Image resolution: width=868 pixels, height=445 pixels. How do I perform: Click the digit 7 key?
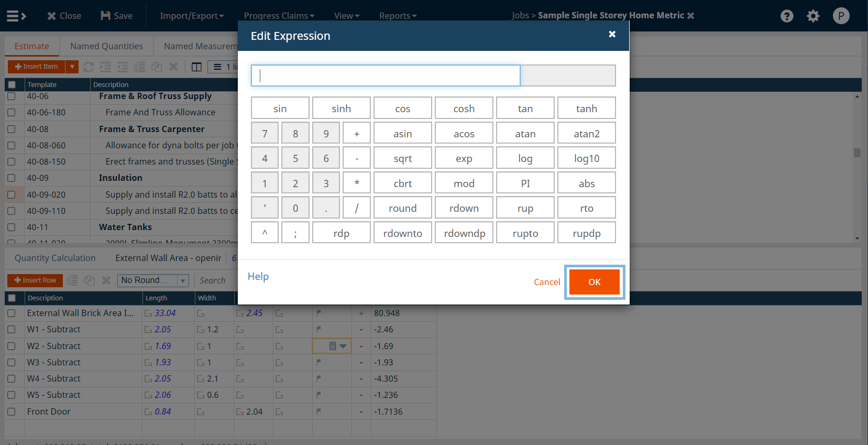pyautogui.click(x=265, y=133)
